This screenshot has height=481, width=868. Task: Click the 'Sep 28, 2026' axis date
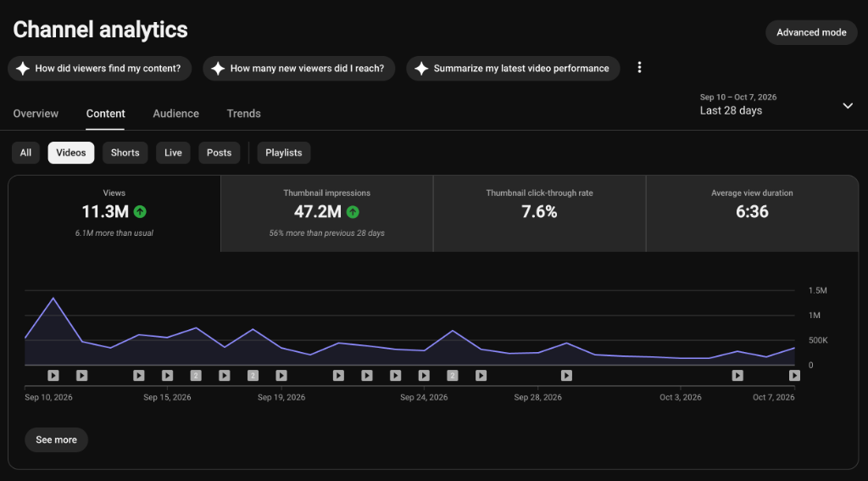(x=538, y=397)
